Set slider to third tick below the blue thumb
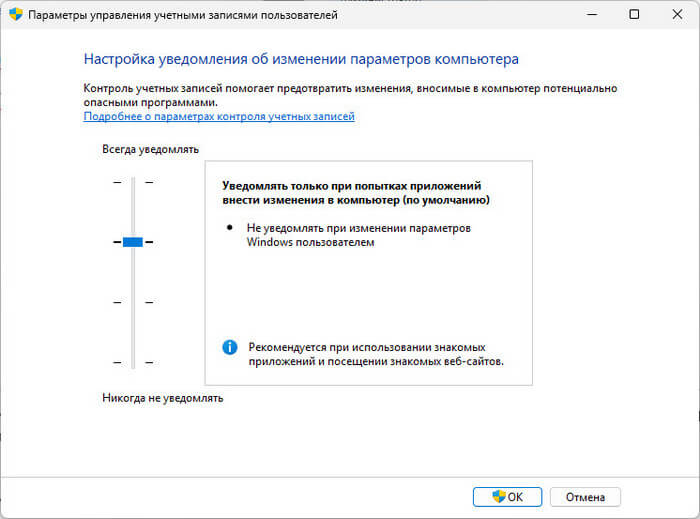The width and height of the screenshot is (700, 519). coord(133,302)
